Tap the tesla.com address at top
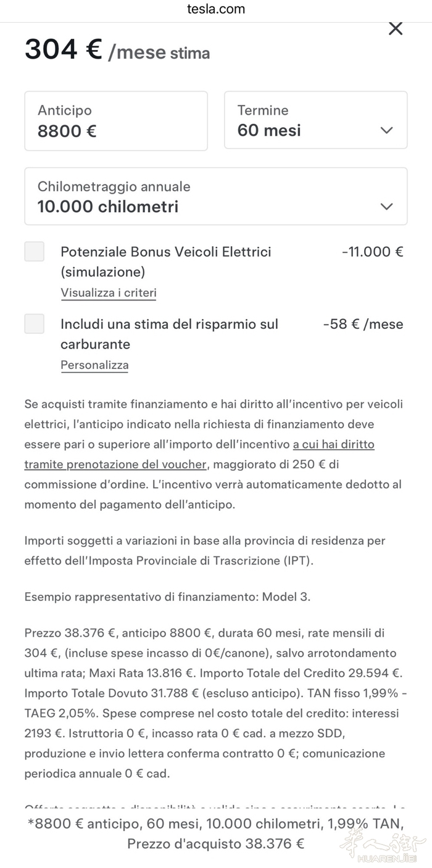The width and height of the screenshot is (432, 868). (x=216, y=9)
